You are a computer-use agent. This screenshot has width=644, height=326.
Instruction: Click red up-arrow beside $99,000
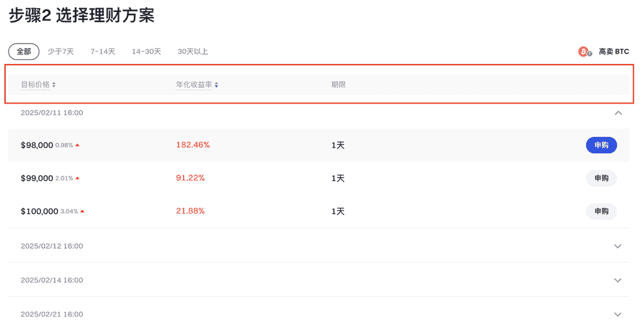(77, 178)
